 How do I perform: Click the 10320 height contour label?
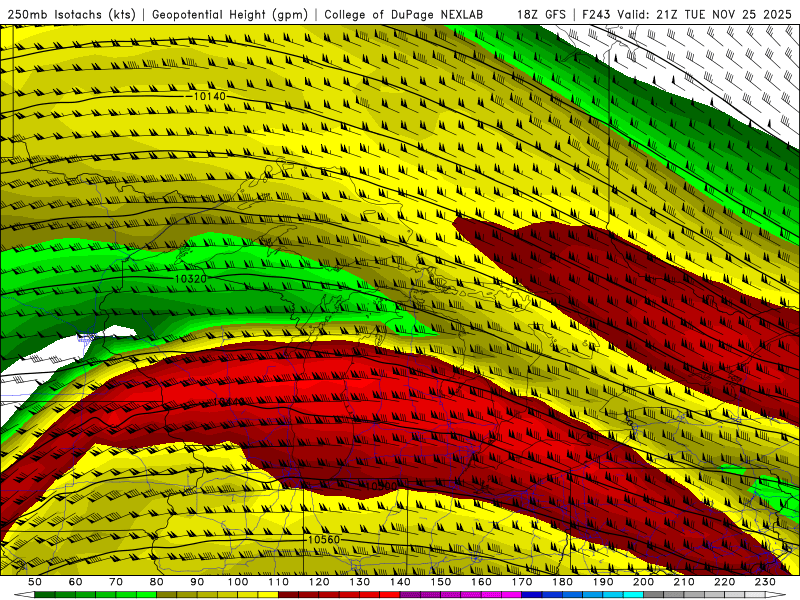(x=191, y=279)
